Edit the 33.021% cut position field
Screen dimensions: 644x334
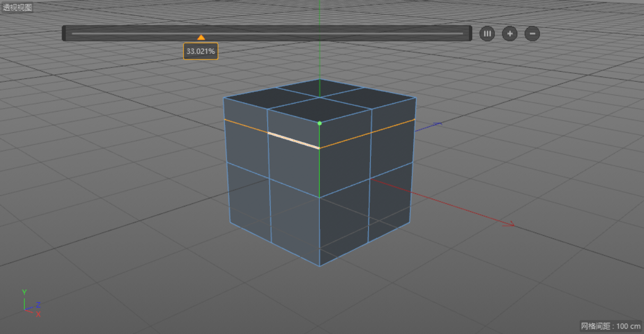click(x=201, y=52)
